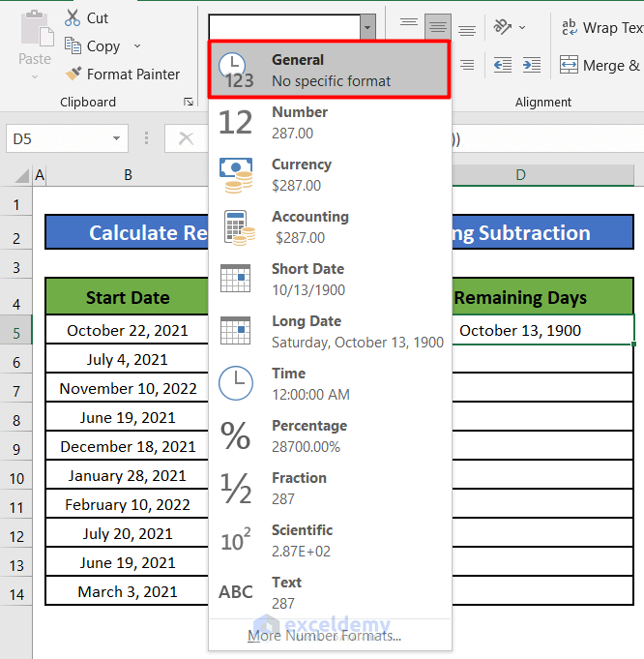Screen dimensions: 644x659
Task: Choose the Accounting format option
Action: tap(330, 227)
